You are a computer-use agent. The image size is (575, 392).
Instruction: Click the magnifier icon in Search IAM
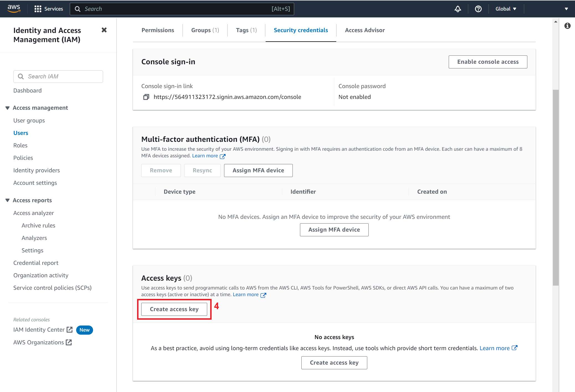[21, 76]
